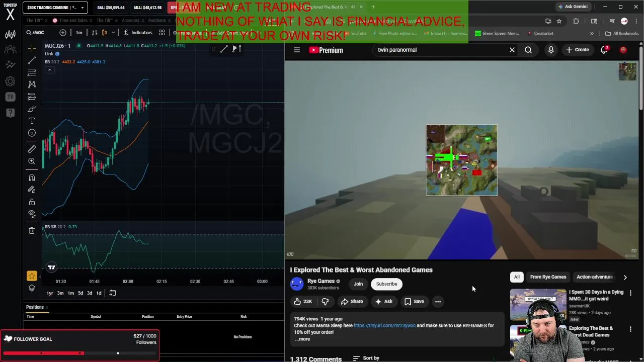The height and width of the screenshot is (362, 644).
Task: Open the Manta Sleep tinyurl link
Action: pos(384,325)
